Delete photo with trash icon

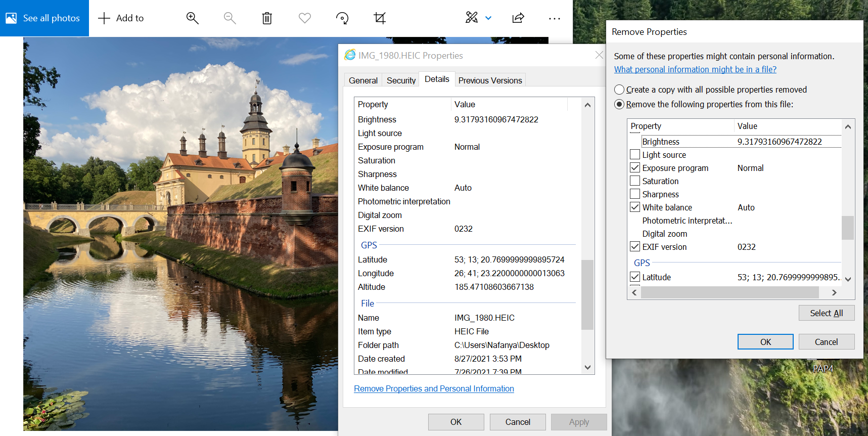267,18
